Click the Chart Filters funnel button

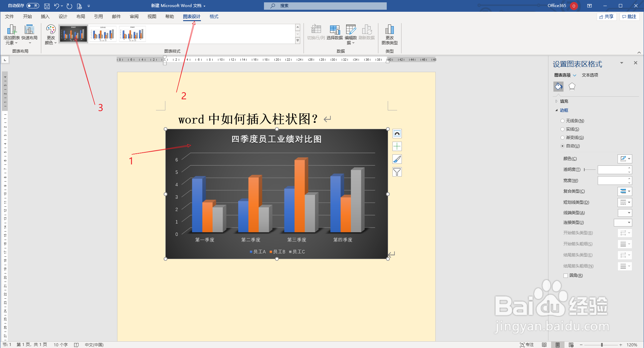(x=397, y=172)
